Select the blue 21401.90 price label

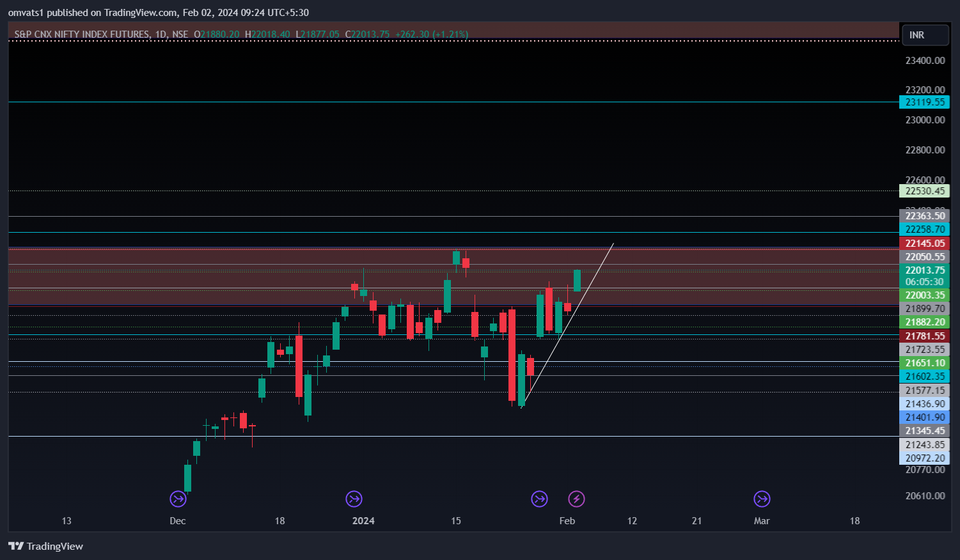pyautogui.click(x=924, y=417)
